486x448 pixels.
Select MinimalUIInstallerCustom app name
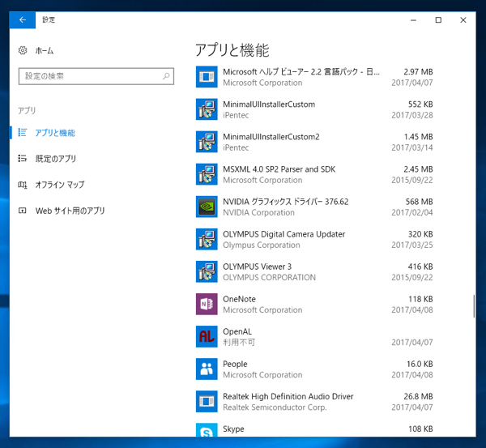coord(269,105)
